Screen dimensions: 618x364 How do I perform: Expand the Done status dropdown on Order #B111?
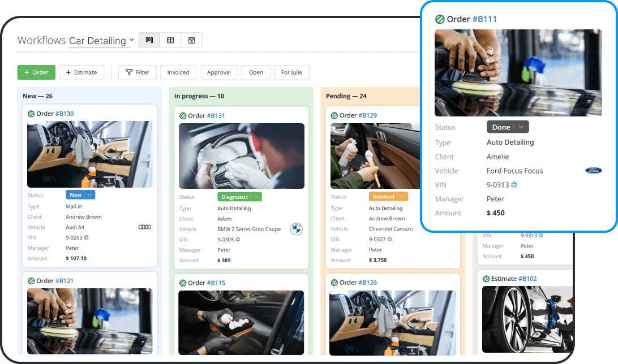click(522, 127)
